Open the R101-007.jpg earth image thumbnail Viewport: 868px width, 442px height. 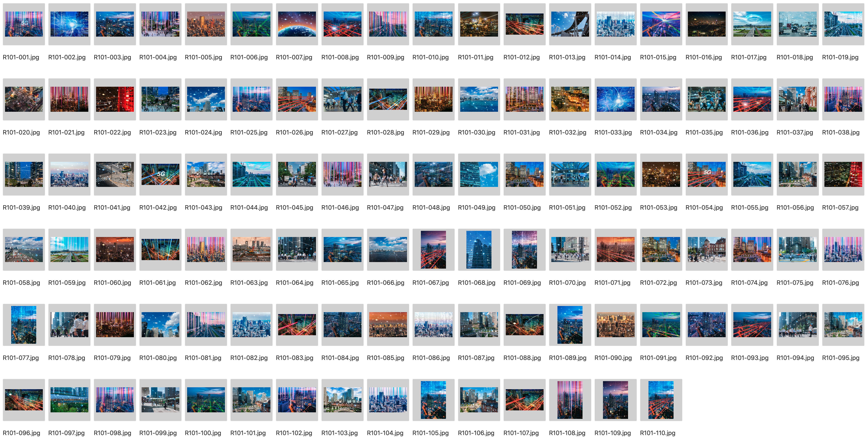[297, 24]
